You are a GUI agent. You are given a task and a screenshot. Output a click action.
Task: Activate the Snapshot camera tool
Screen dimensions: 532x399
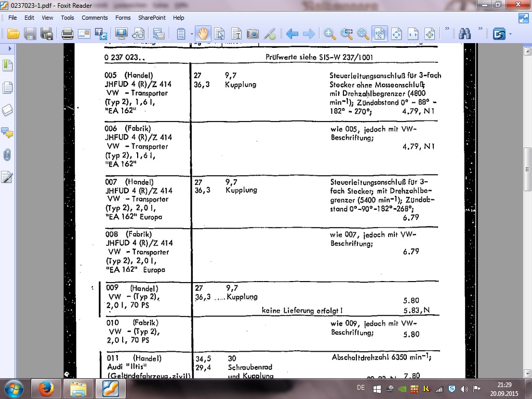click(x=252, y=34)
